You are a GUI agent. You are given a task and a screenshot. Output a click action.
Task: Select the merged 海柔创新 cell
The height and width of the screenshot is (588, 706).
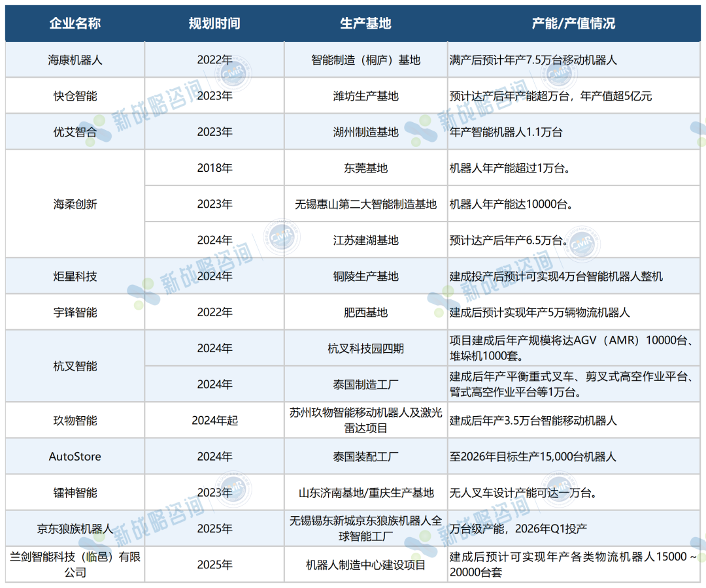[75, 204]
